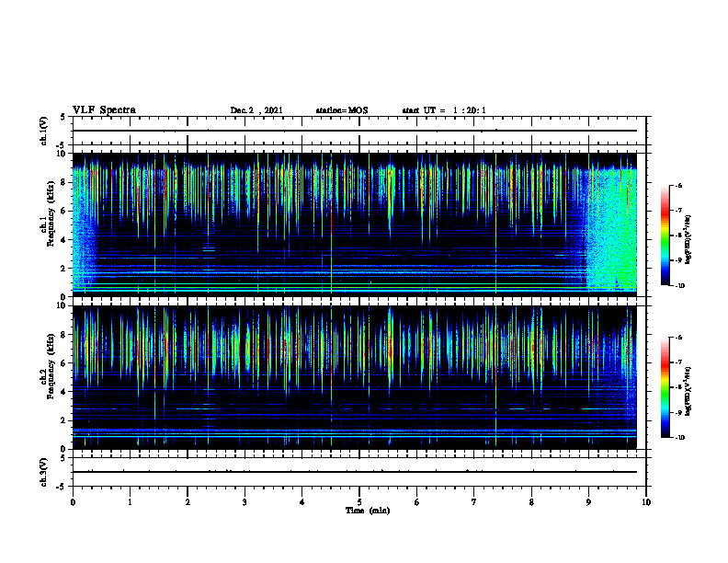
Task: Click the "-10" label on ch.2 color bar
Action: [678, 438]
